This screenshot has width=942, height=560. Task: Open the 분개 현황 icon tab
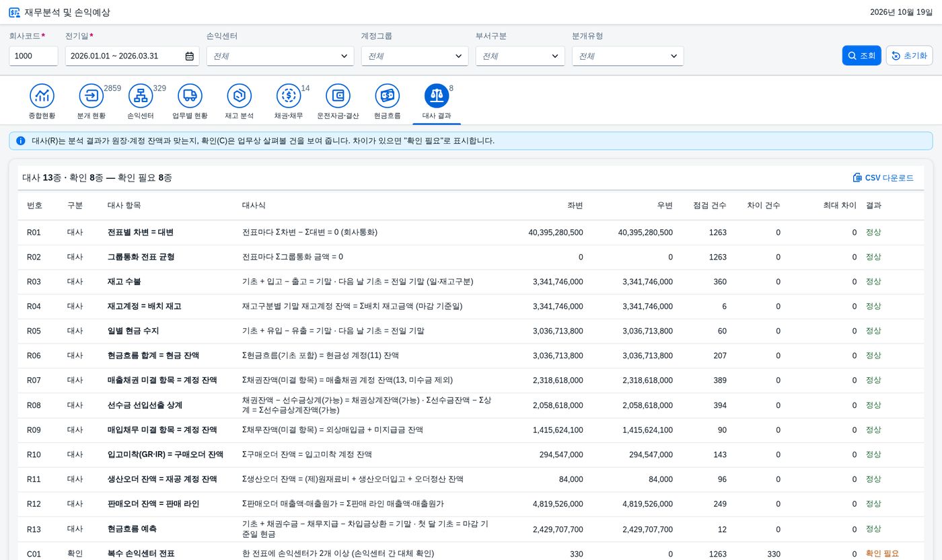coord(91,95)
